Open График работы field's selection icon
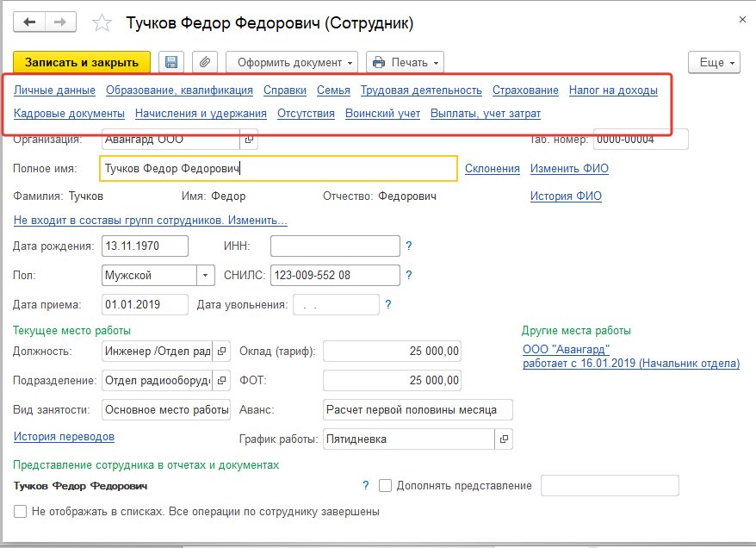Image resolution: width=756 pixels, height=548 pixels. tap(504, 439)
